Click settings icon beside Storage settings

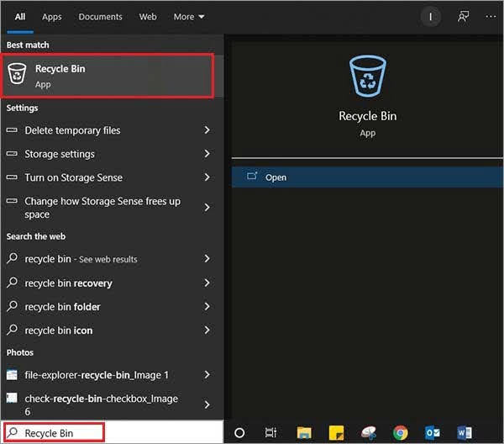click(12, 154)
